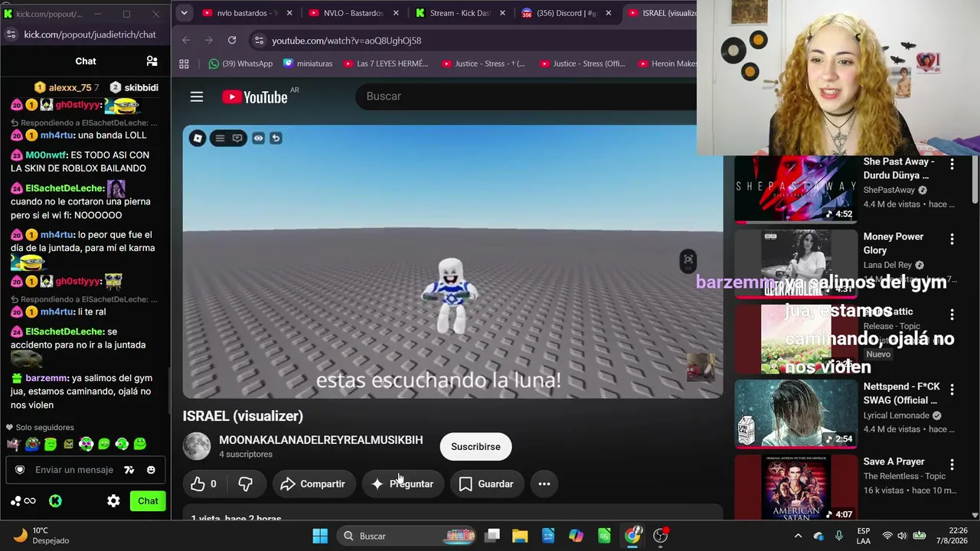Open the 7TV emote menu in Kick chat

129,470
